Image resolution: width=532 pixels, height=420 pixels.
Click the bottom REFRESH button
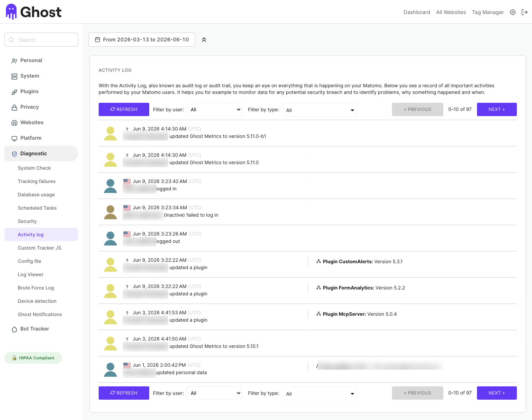click(124, 393)
